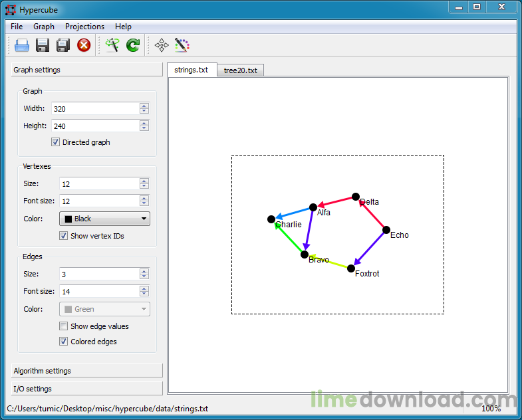
Task: Increase edge Size with up arrow
Action: (144, 271)
